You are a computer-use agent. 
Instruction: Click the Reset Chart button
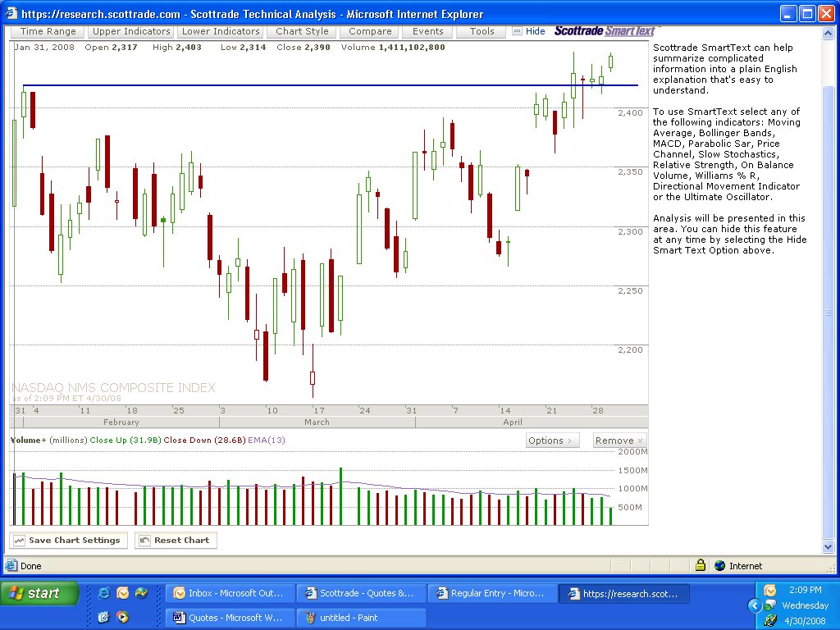pos(176,540)
